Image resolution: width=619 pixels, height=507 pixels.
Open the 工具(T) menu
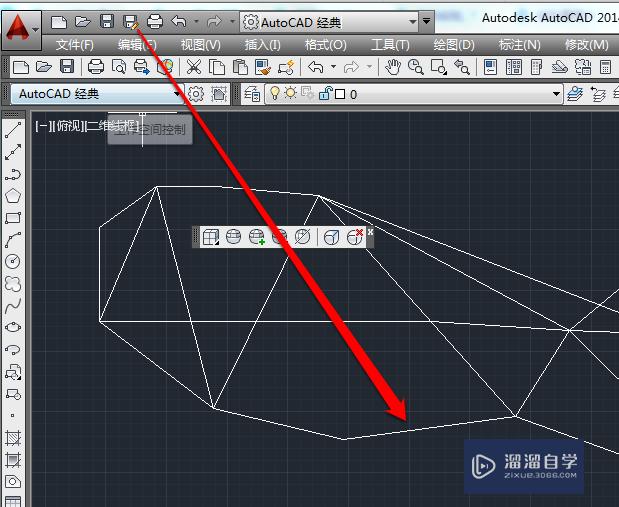tap(390, 45)
